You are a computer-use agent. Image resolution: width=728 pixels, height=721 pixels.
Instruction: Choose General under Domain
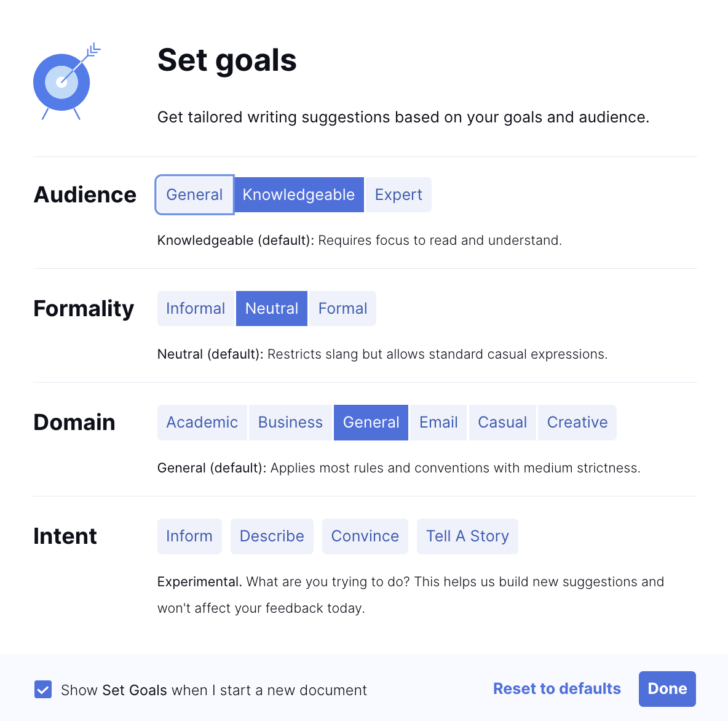pos(371,423)
